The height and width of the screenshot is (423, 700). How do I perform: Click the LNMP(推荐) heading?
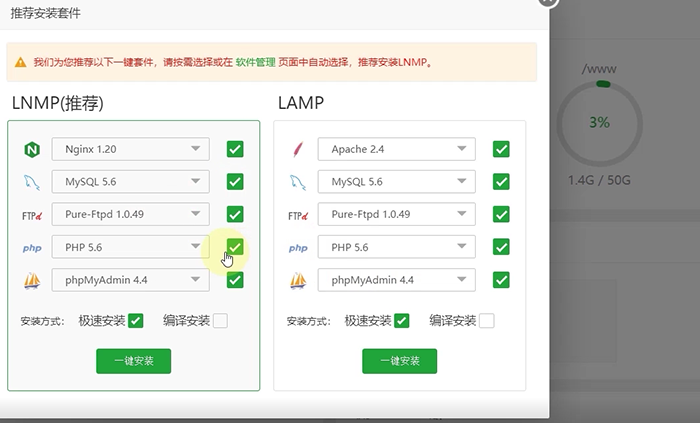click(x=58, y=103)
